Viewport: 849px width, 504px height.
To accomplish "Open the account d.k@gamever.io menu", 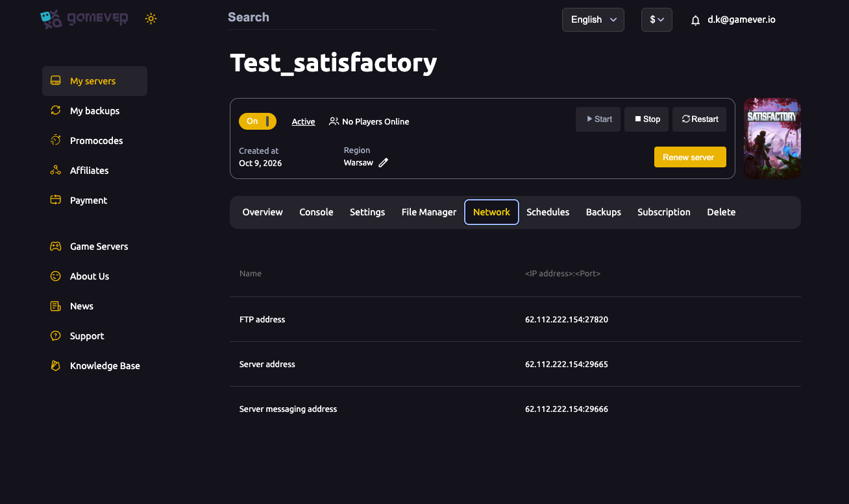I will point(741,19).
